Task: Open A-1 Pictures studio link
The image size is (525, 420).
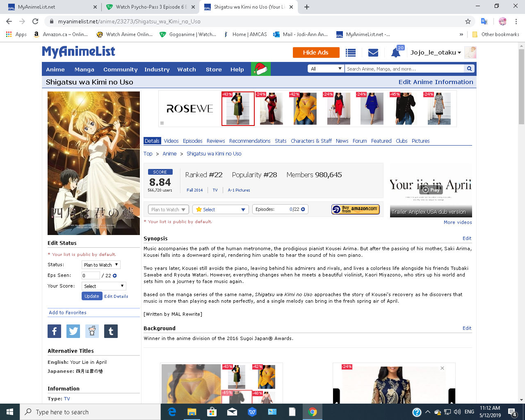Action: coord(239,190)
